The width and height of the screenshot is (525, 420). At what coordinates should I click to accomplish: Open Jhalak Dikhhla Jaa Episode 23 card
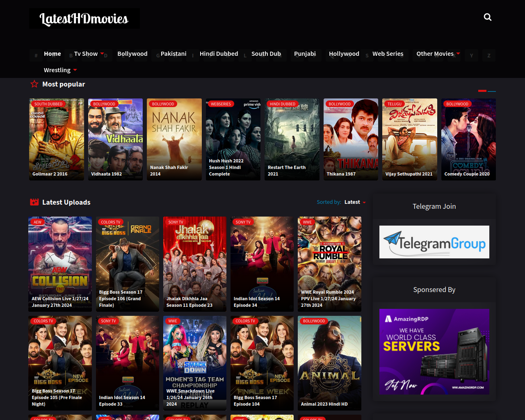click(x=195, y=264)
